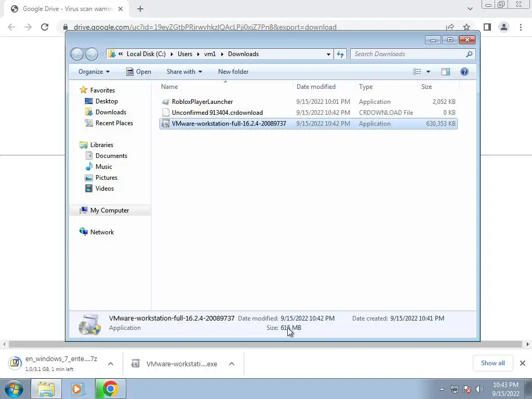The width and height of the screenshot is (532, 399).
Task: Show hidden tray icons arrow
Action: click(442, 389)
